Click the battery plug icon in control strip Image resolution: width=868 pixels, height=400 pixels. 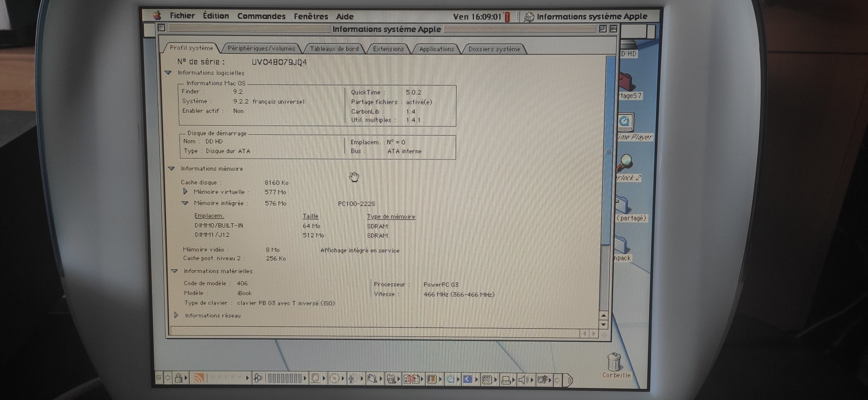coord(258,378)
